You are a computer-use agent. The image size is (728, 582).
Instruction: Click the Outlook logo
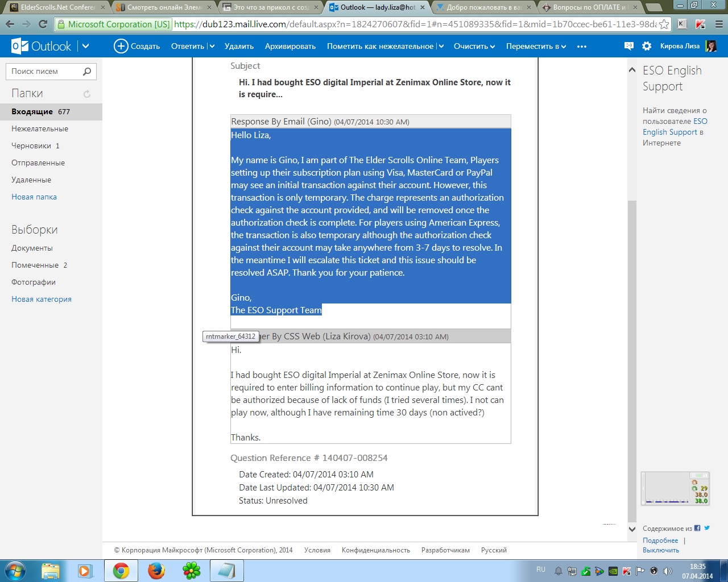tap(42, 46)
